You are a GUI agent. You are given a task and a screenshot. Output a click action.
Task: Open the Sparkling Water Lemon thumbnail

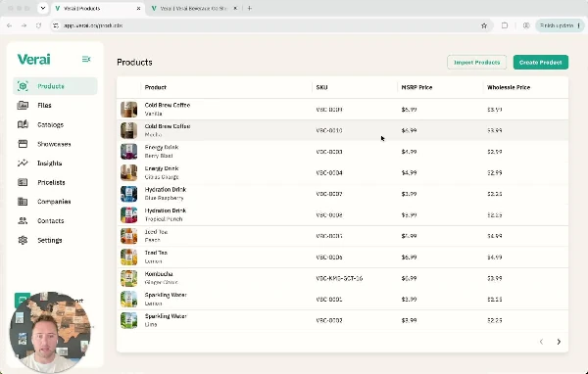point(128,300)
